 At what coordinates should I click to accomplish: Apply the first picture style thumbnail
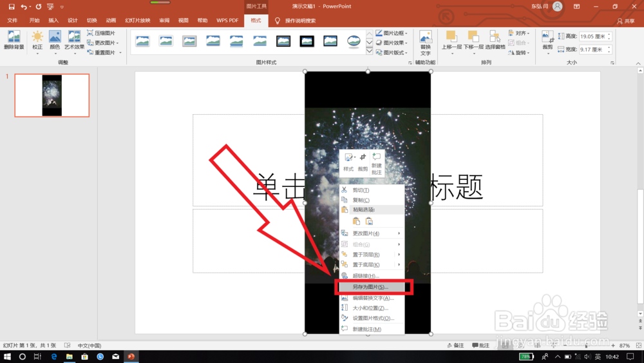pos(142,41)
